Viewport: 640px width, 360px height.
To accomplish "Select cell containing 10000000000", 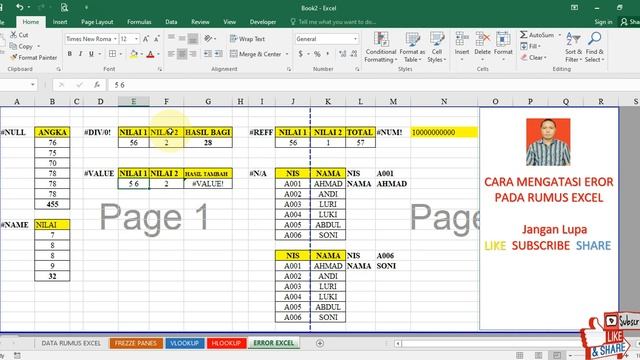I will click(444, 132).
